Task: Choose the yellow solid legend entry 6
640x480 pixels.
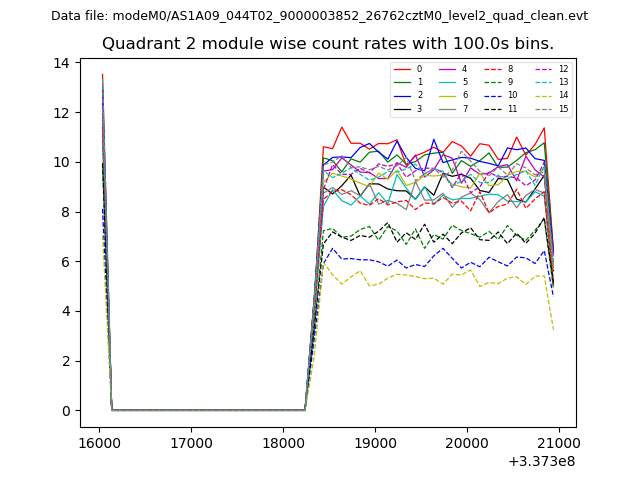Action: pyautogui.click(x=454, y=95)
